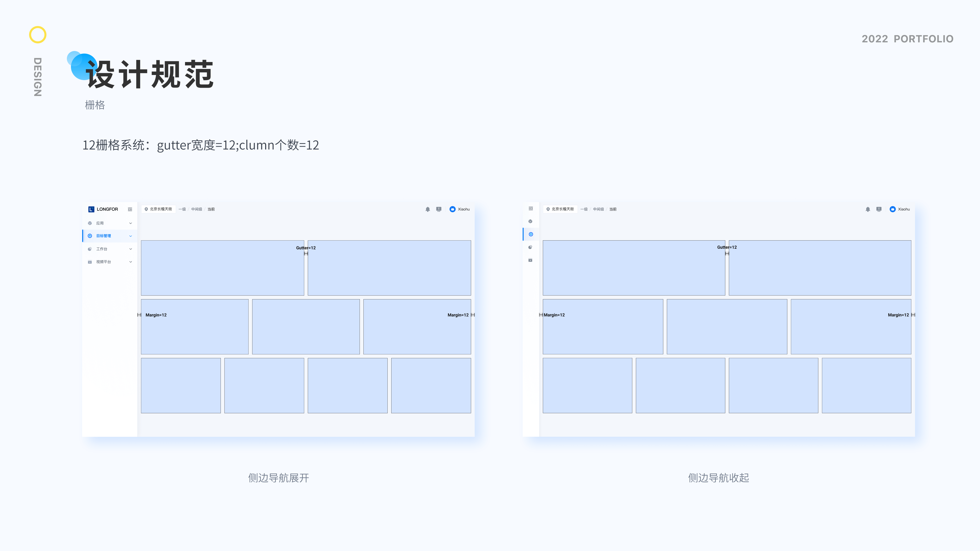Image resolution: width=980 pixels, height=551 pixels.
Task: Open the 工作台 menu item
Action: (110, 249)
